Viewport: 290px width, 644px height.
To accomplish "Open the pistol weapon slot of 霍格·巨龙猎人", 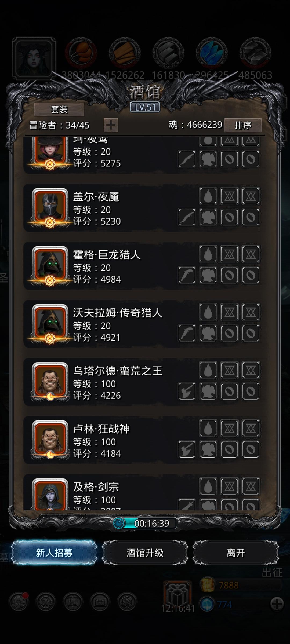I will (187, 275).
